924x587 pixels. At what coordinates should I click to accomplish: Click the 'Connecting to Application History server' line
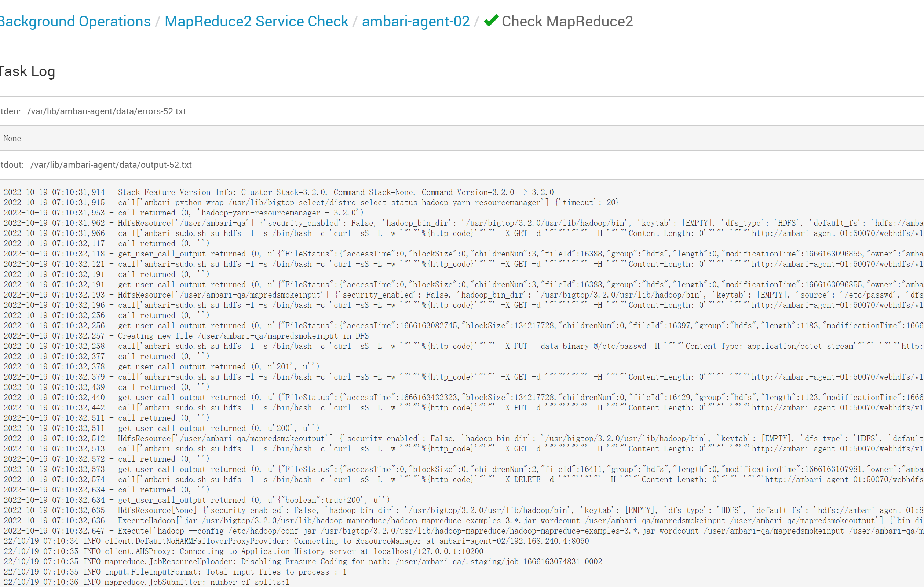pos(243,551)
